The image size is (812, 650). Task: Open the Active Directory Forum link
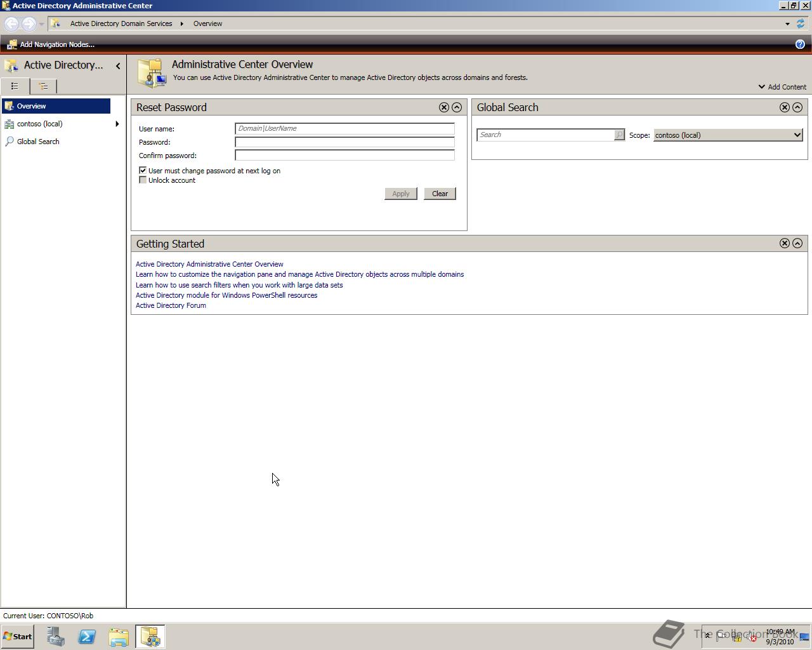click(171, 305)
